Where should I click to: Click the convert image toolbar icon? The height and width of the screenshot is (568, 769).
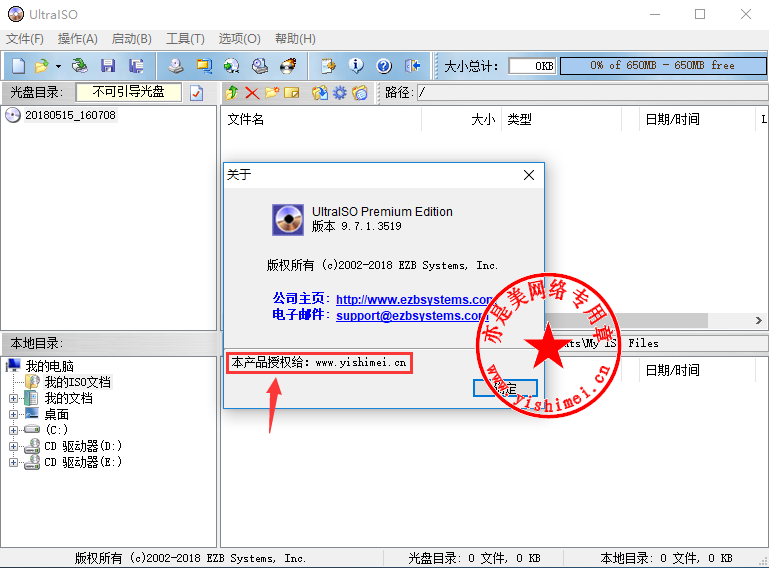(231, 66)
